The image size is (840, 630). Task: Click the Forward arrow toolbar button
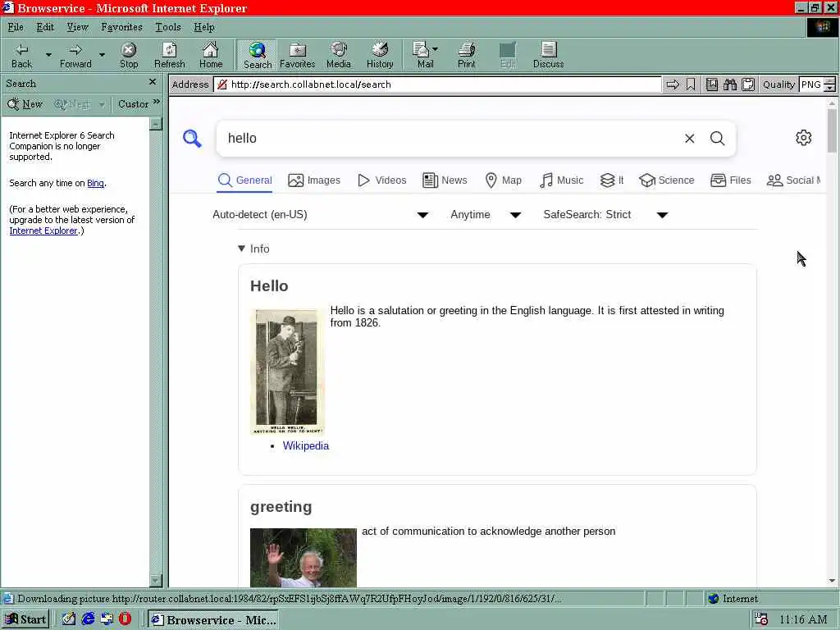75,56
